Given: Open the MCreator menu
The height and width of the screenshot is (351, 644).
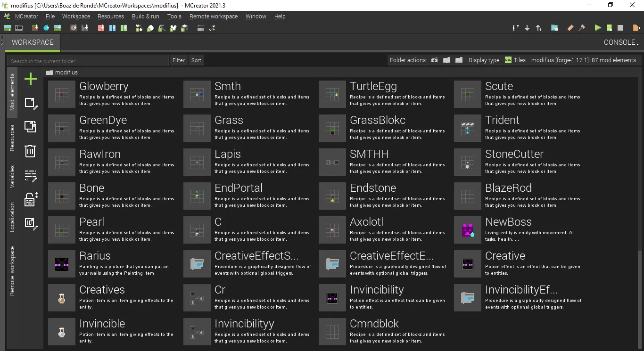Looking at the screenshot, I should (26, 16).
